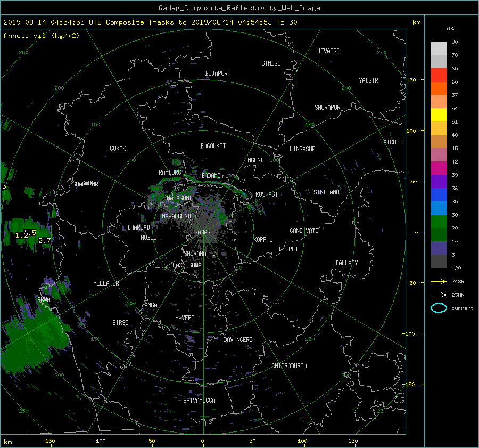Click the HOSPET city label

288,249
